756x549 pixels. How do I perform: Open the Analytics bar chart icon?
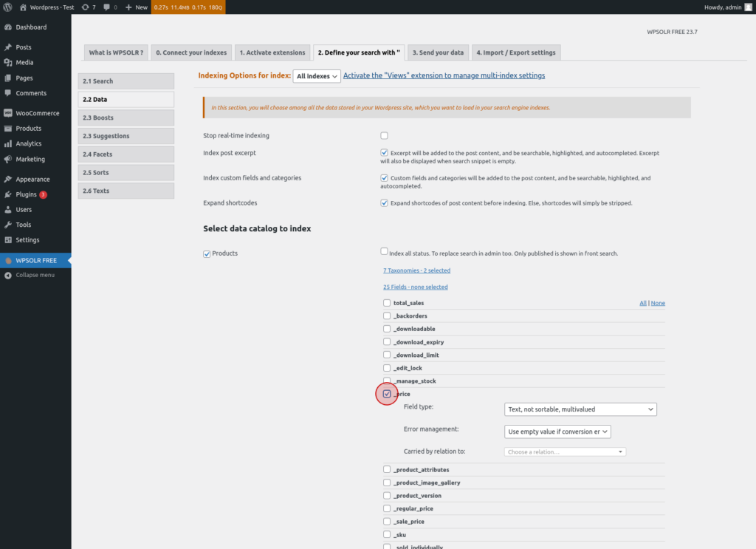[x=7, y=144]
